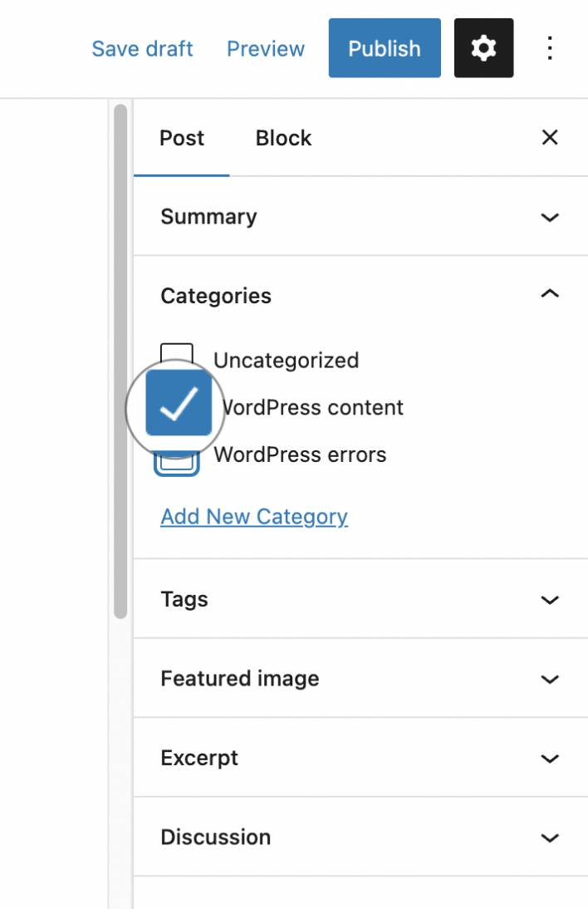Screen dimensions: 588x909
Task: Collapse the Categories section
Action: (360, 296)
